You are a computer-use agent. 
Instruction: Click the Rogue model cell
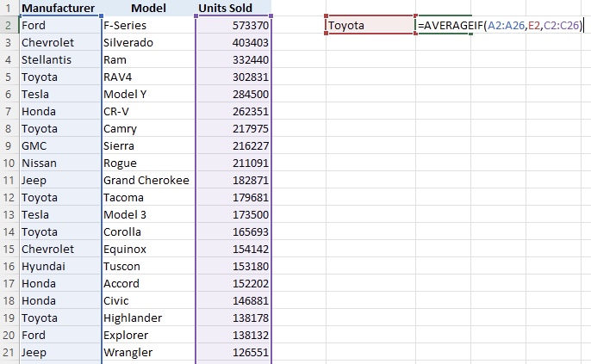coord(148,163)
